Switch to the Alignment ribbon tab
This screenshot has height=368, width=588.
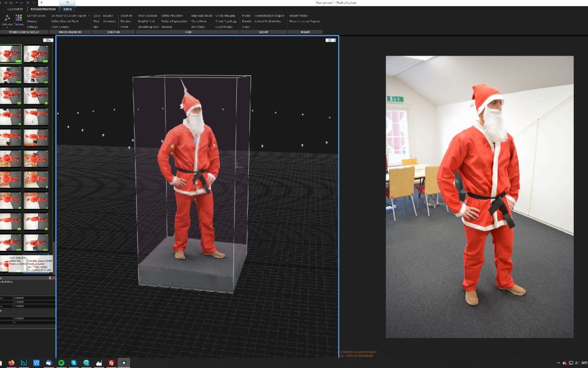pyautogui.click(x=15, y=9)
